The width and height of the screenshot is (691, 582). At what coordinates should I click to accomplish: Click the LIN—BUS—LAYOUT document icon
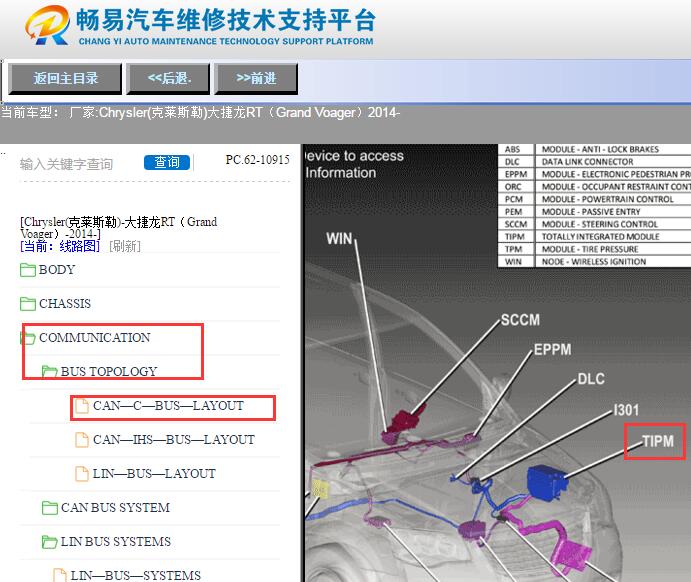click(82, 474)
